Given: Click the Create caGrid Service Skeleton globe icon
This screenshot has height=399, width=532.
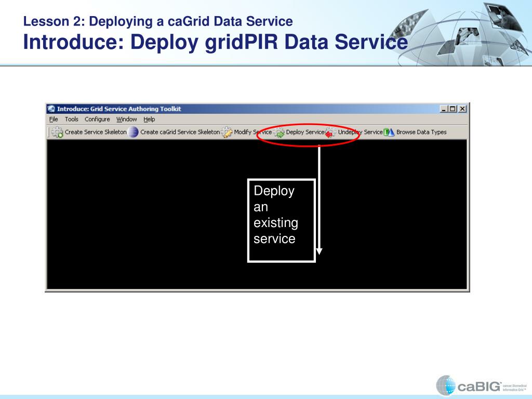Looking at the screenshot, I should tap(134, 132).
